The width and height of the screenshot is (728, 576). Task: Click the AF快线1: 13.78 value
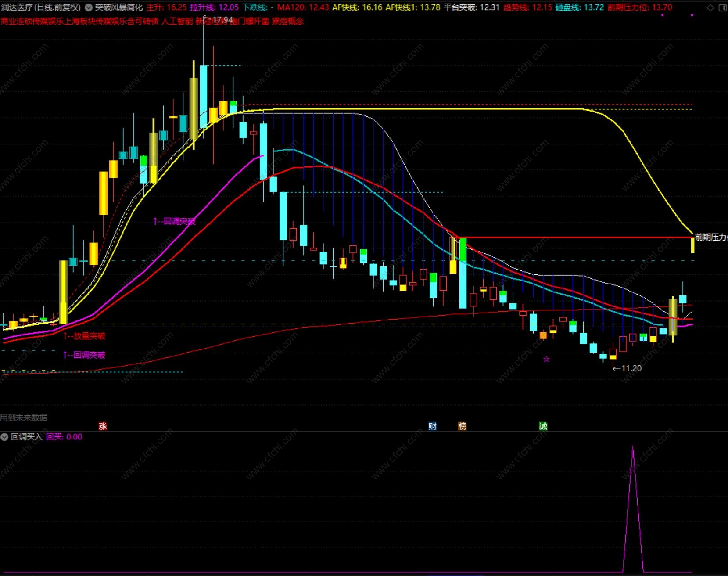(x=413, y=7)
